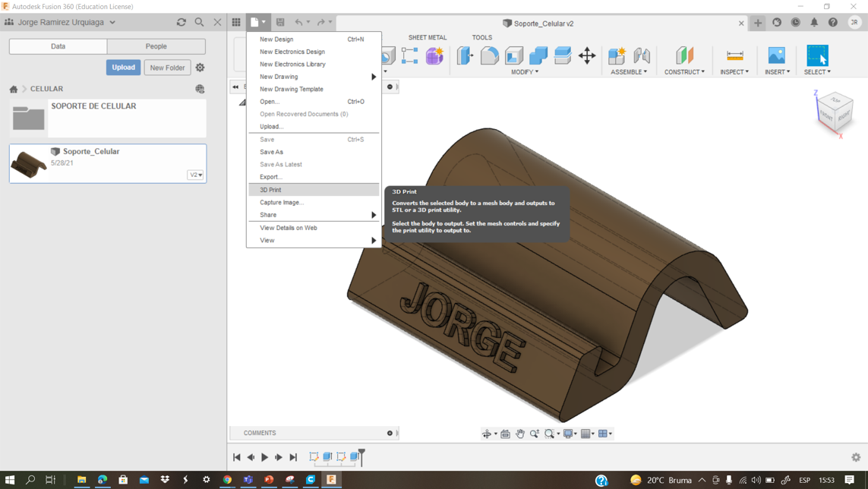Expand the CONSTRUCT dropdown menu
Screen dimensions: 868x489
tap(684, 72)
